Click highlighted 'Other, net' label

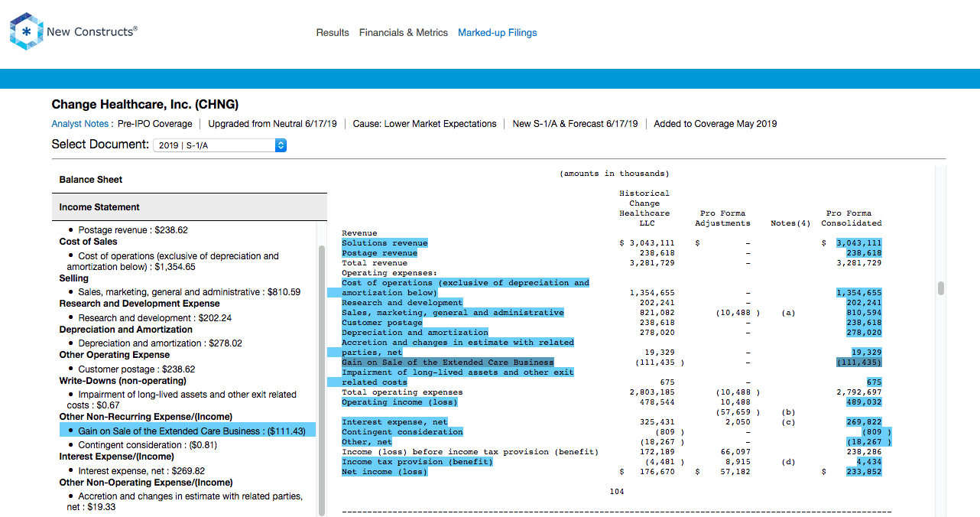click(367, 442)
